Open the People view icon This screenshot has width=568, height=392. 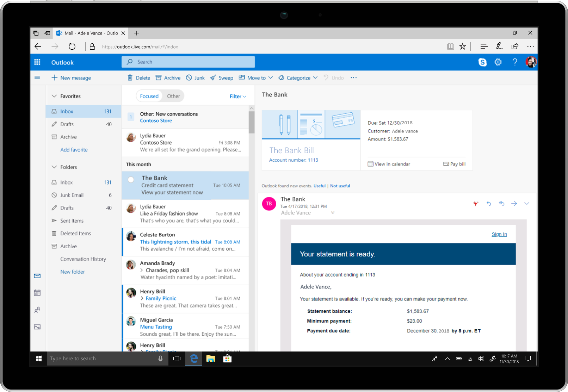37,310
